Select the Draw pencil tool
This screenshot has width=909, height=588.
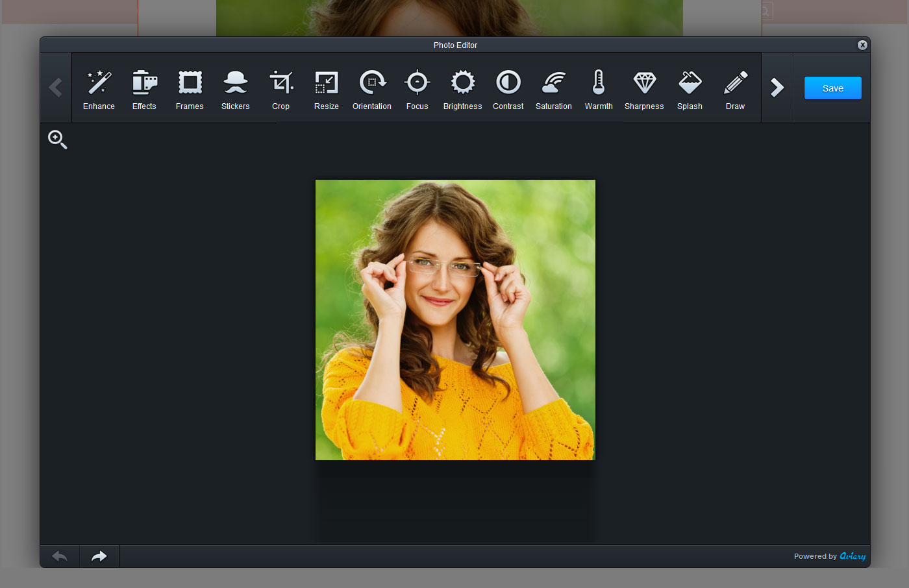[735, 89]
